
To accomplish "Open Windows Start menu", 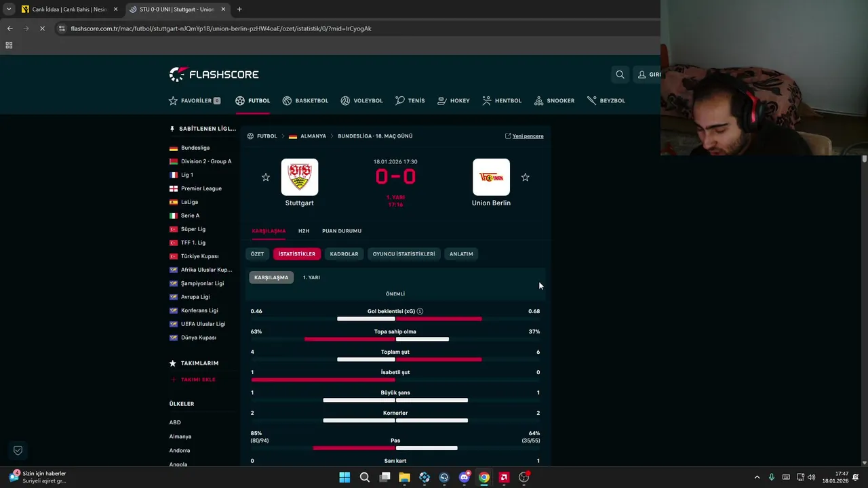I will coord(344,477).
